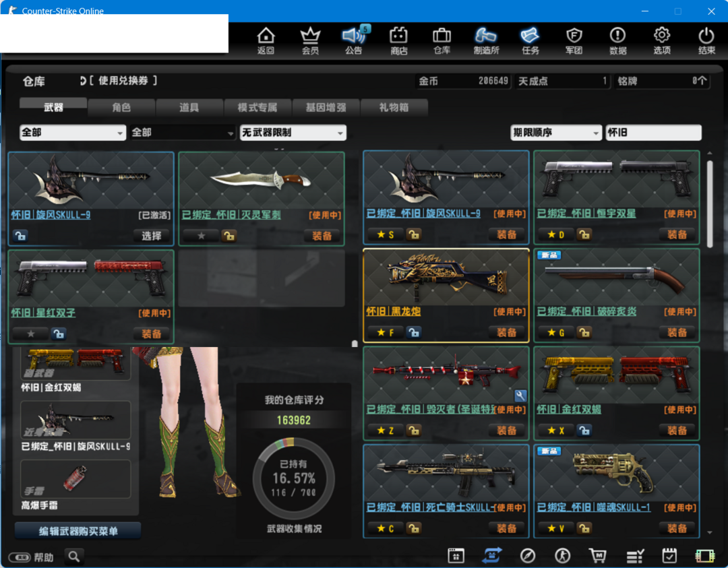Toggle the 帮助 help switch
The height and width of the screenshot is (568, 728).
click(x=20, y=557)
